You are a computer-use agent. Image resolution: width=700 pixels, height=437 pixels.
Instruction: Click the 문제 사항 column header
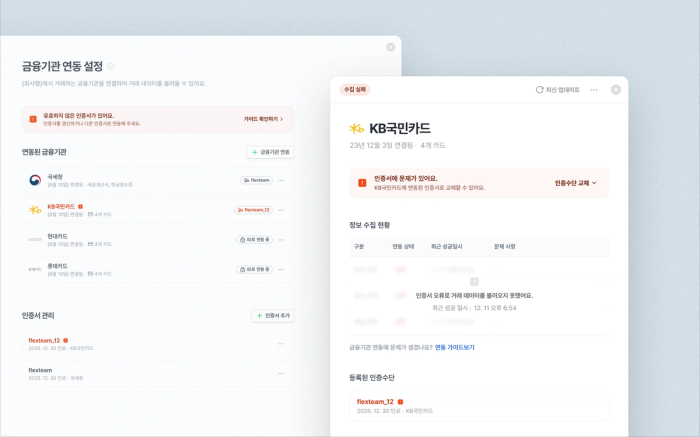(504, 246)
